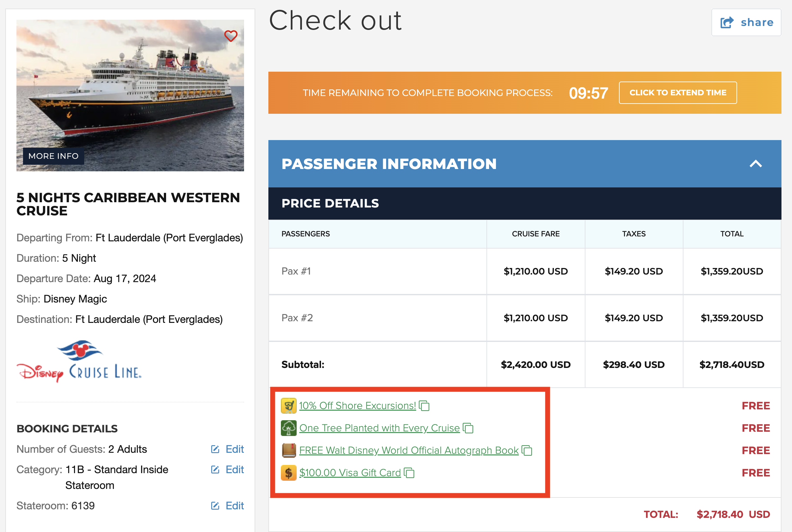Click the Cruise Fare column header
The height and width of the screenshot is (532, 792).
(x=535, y=234)
